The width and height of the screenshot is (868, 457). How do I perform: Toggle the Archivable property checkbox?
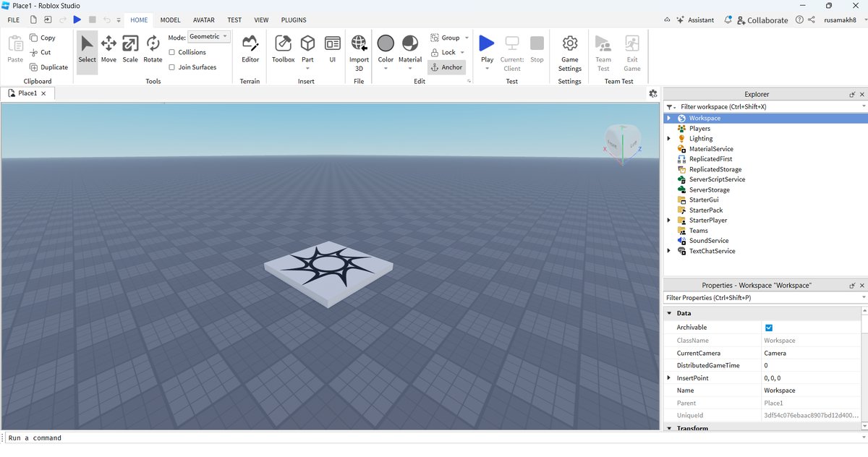pyautogui.click(x=769, y=328)
